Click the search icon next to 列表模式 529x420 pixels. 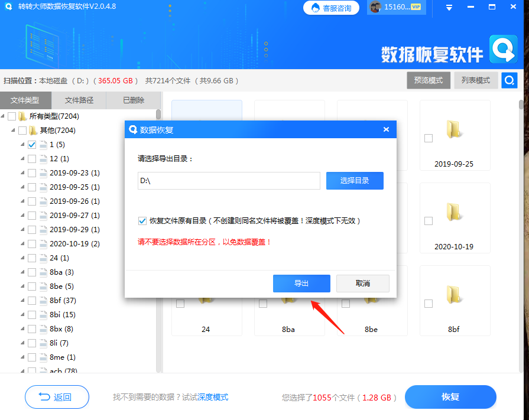click(x=509, y=80)
